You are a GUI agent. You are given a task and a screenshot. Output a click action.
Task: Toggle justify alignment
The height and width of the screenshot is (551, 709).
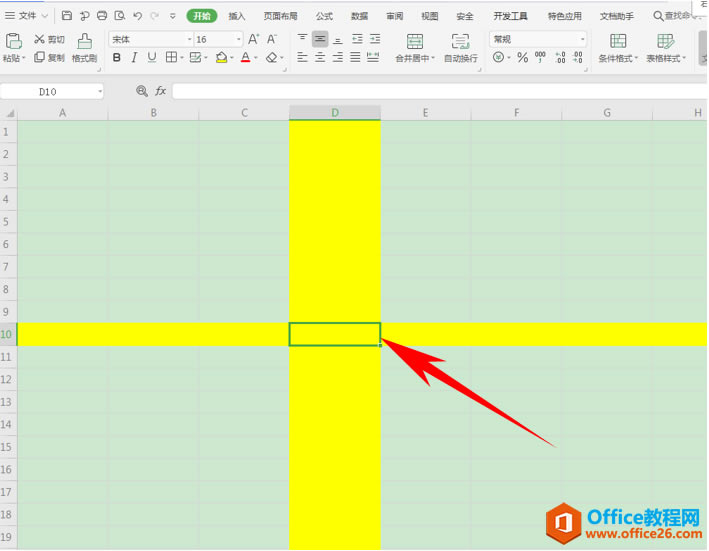click(355, 57)
